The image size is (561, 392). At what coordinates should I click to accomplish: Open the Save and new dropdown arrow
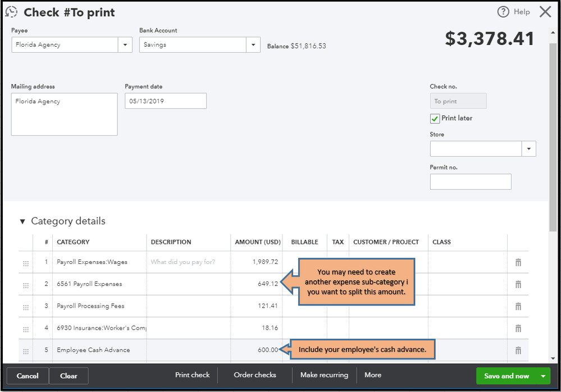[543, 376]
